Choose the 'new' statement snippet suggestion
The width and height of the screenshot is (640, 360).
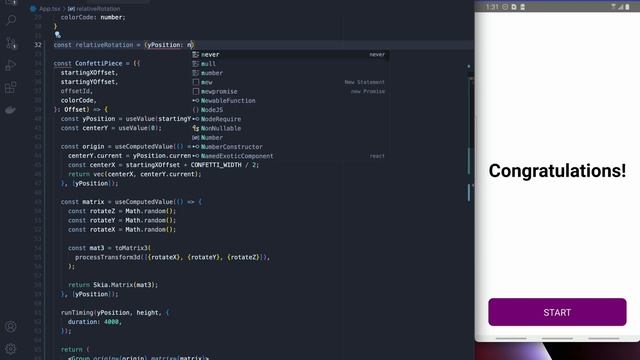point(290,82)
